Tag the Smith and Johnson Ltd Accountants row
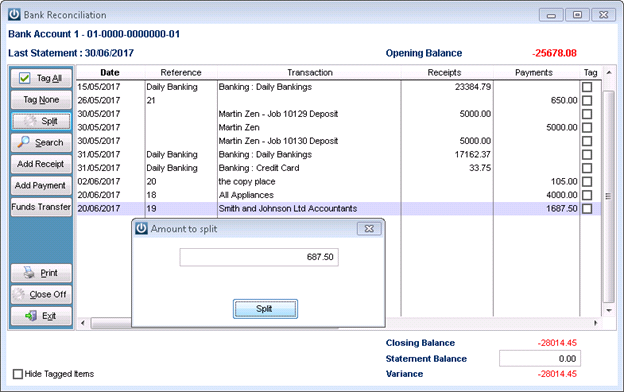 pyautogui.click(x=587, y=209)
